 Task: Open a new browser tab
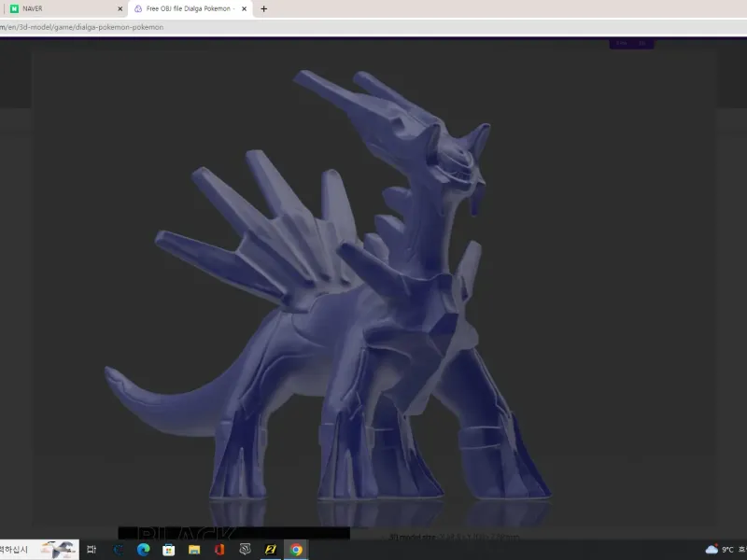pos(263,8)
